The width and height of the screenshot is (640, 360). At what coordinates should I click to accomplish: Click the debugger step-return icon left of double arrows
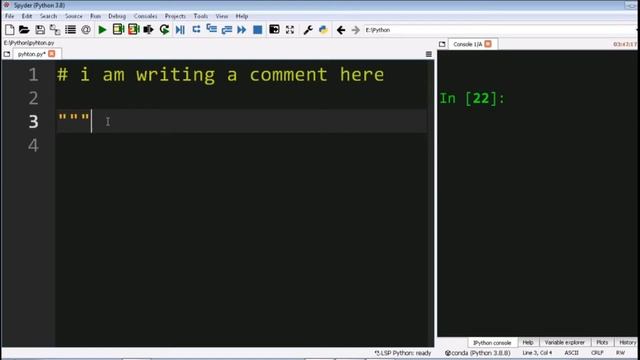coord(227,30)
